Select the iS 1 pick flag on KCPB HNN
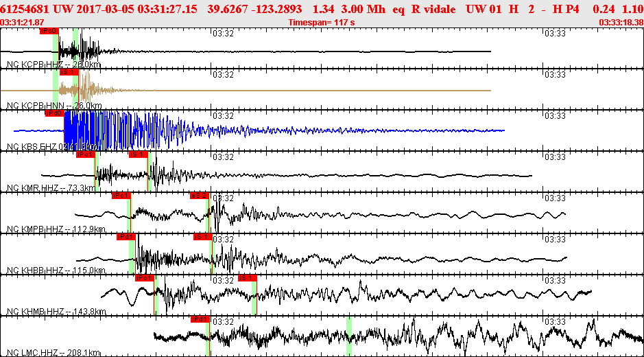Viewport: 644px width, 357px height. tap(69, 72)
